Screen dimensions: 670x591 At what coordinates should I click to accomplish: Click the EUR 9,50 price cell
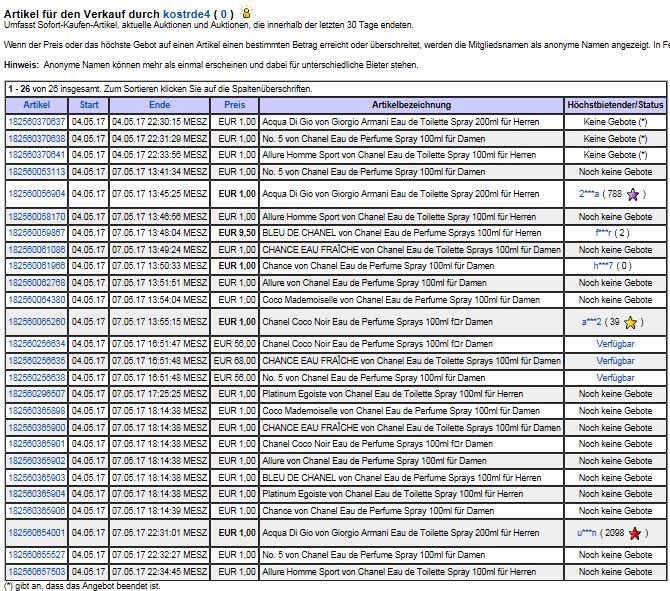(235, 233)
